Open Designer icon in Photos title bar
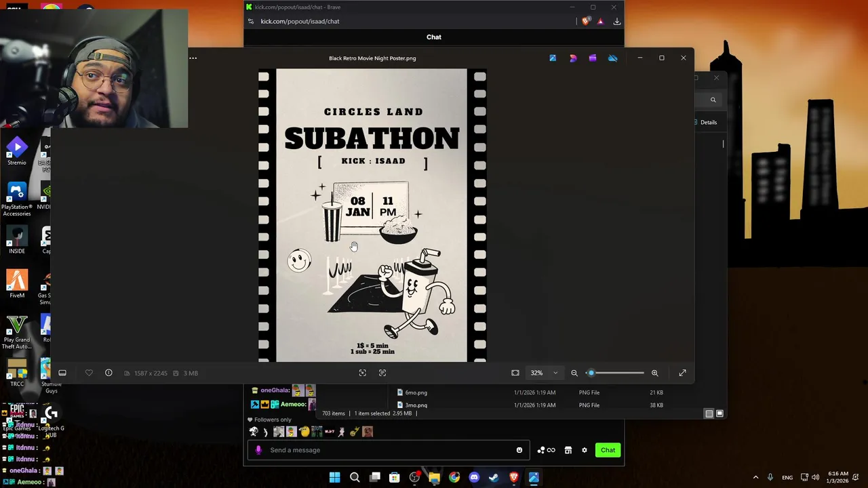The height and width of the screenshot is (488, 868). (x=573, y=58)
